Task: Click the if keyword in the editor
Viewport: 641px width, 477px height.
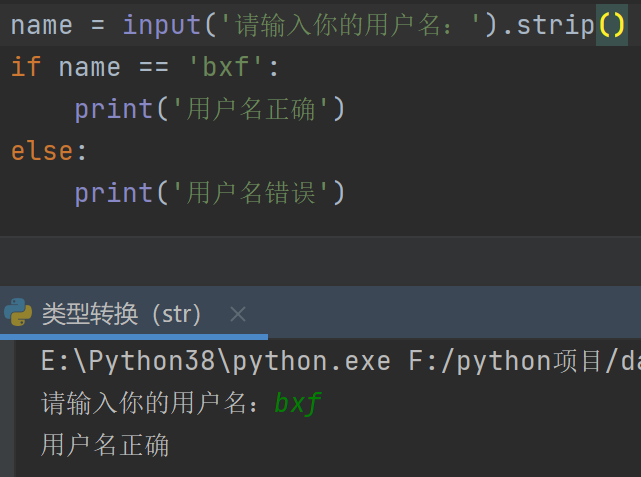Action: (x=26, y=67)
